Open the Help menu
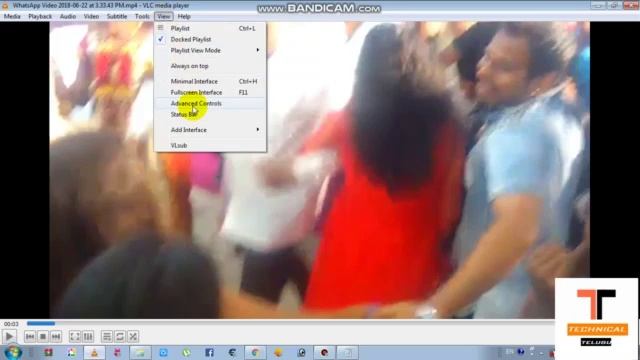This screenshot has width=640, height=360. click(184, 16)
